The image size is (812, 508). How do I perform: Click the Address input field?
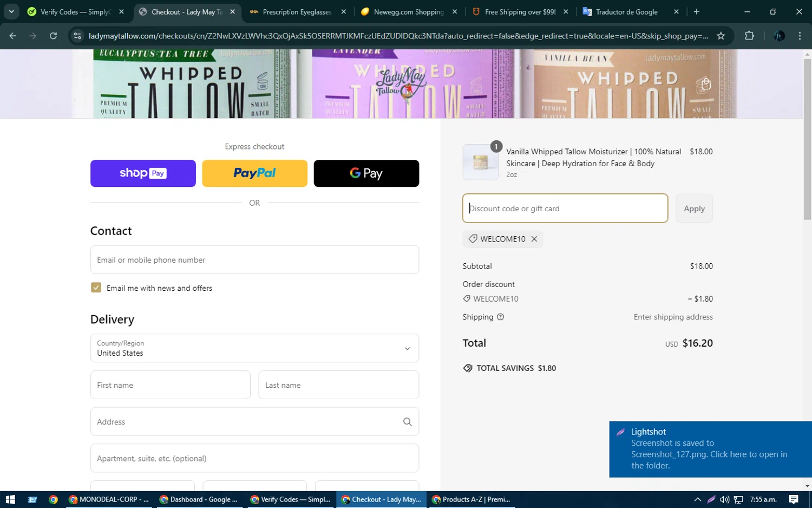(x=254, y=421)
